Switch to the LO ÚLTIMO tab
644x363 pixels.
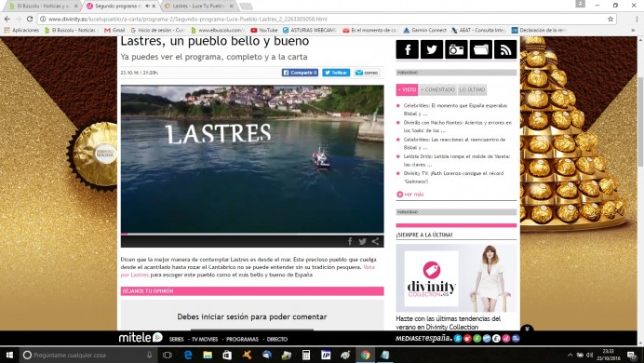click(473, 89)
